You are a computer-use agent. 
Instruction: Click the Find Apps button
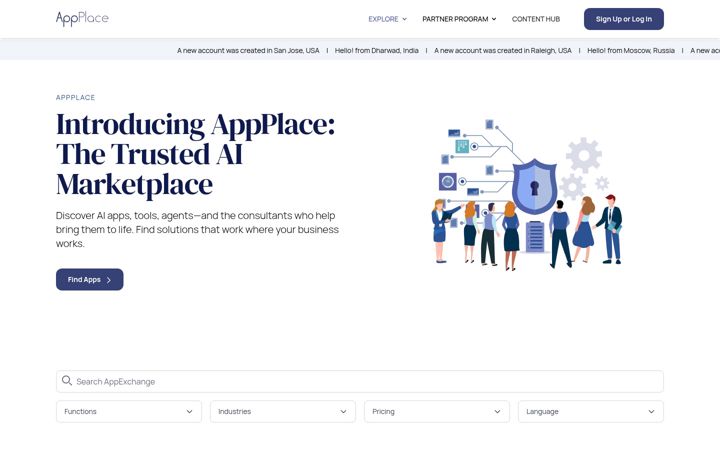[90, 279]
